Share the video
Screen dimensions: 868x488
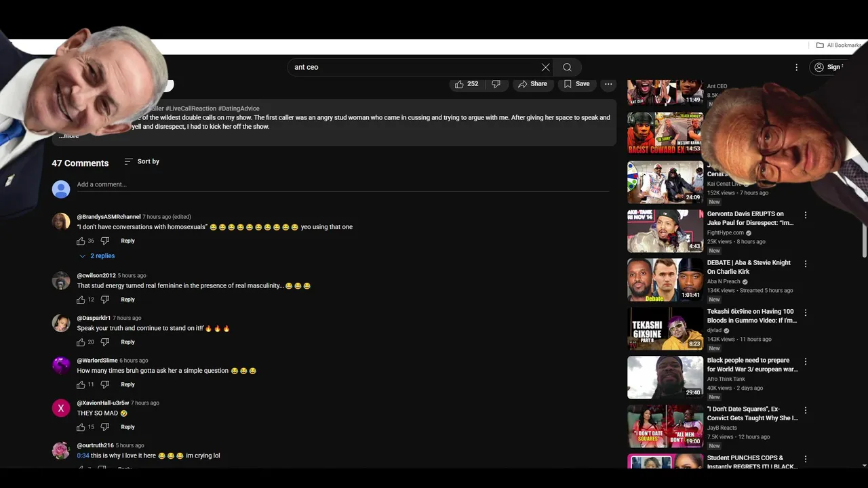[532, 84]
